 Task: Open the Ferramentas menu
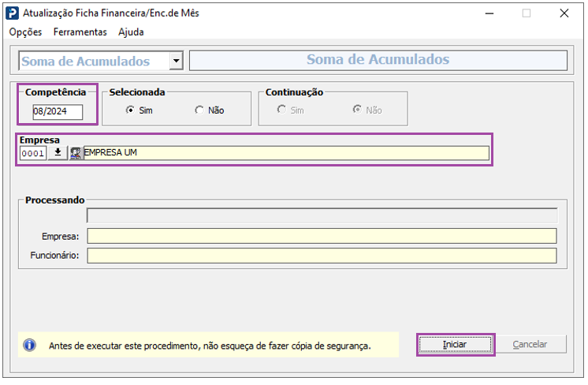80,32
